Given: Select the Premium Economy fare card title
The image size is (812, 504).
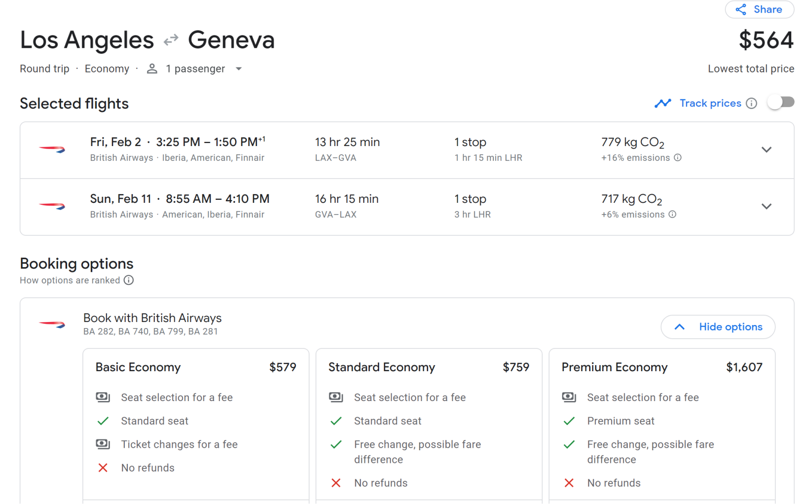Looking at the screenshot, I should tap(615, 367).
